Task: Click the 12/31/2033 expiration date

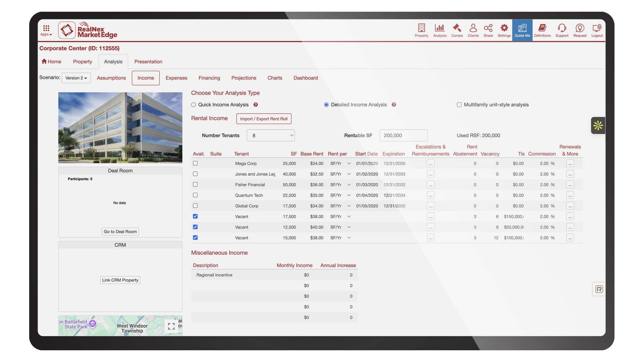Action: (x=394, y=174)
